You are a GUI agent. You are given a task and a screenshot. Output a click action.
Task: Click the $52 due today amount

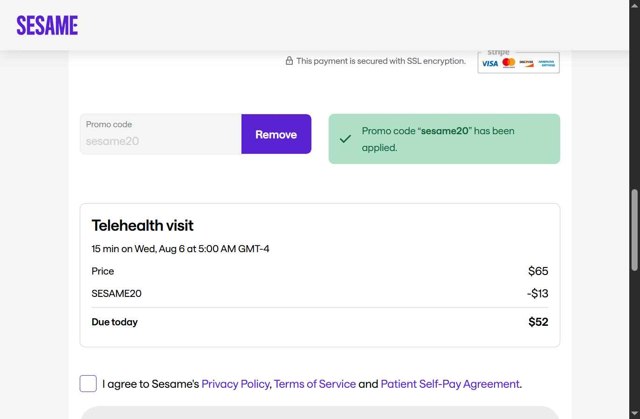[538, 322]
